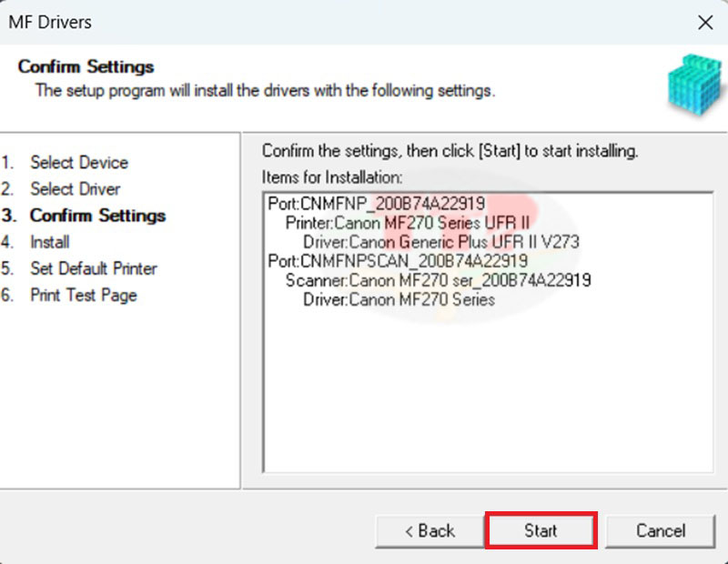Click the MF Drivers title bar text
The width and height of the screenshot is (728, 564).
[x=50, y=23]
